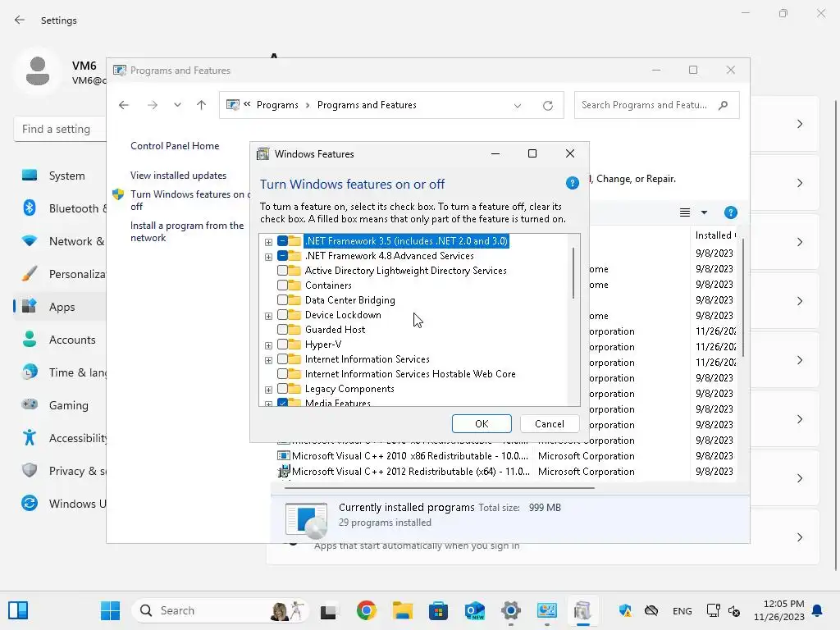Screen dimensions: 840x630
Task: Open File Explorer from taskbar
Action: pyautogui.click(x=402, y=610)
